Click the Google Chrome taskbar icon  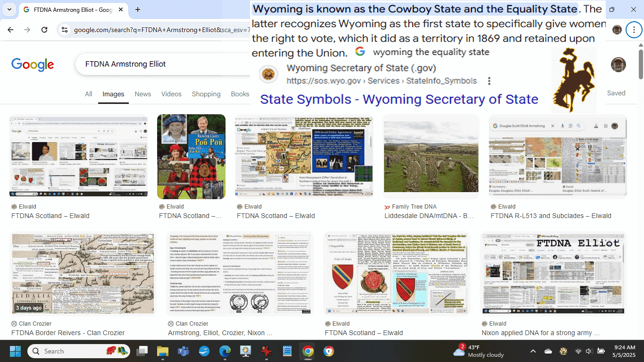(x=308, y=351)
